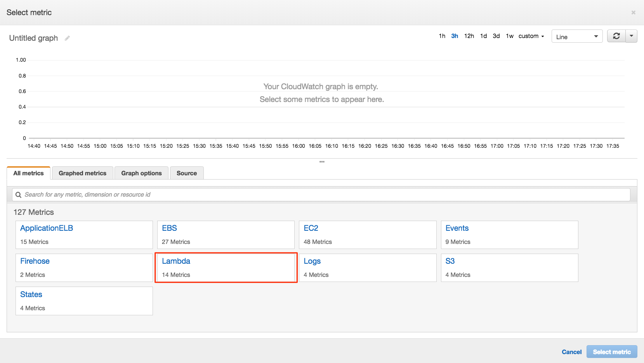644x363 pixels.
Task: Click the 15 Metrics count under ApplicationELB
Action: (x=35, y=242)
